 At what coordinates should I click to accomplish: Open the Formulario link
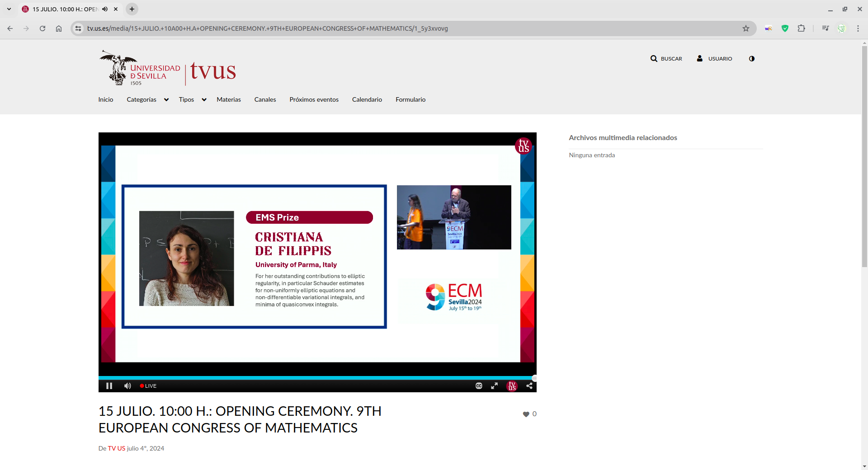tap(410, 100)
